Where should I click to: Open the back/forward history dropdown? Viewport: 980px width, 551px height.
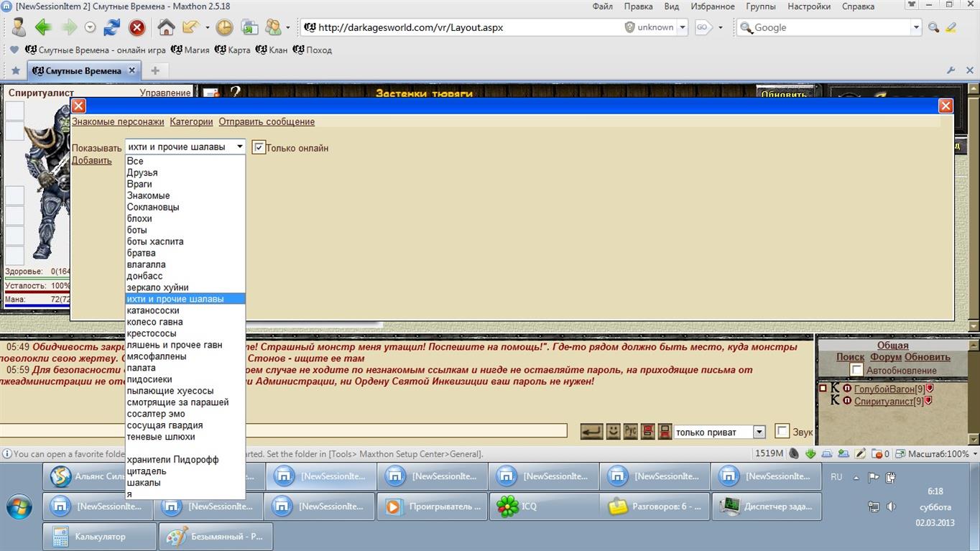click(x=91, y=27)
